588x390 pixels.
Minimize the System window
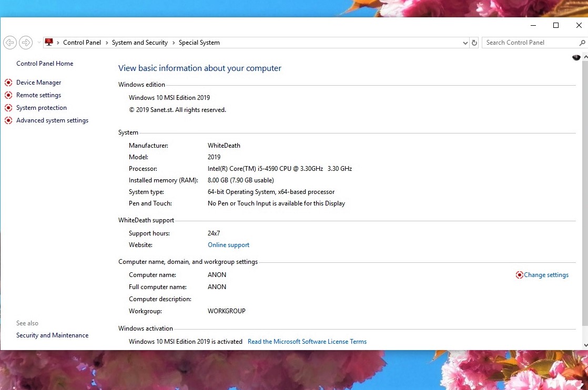click(533, 25)
